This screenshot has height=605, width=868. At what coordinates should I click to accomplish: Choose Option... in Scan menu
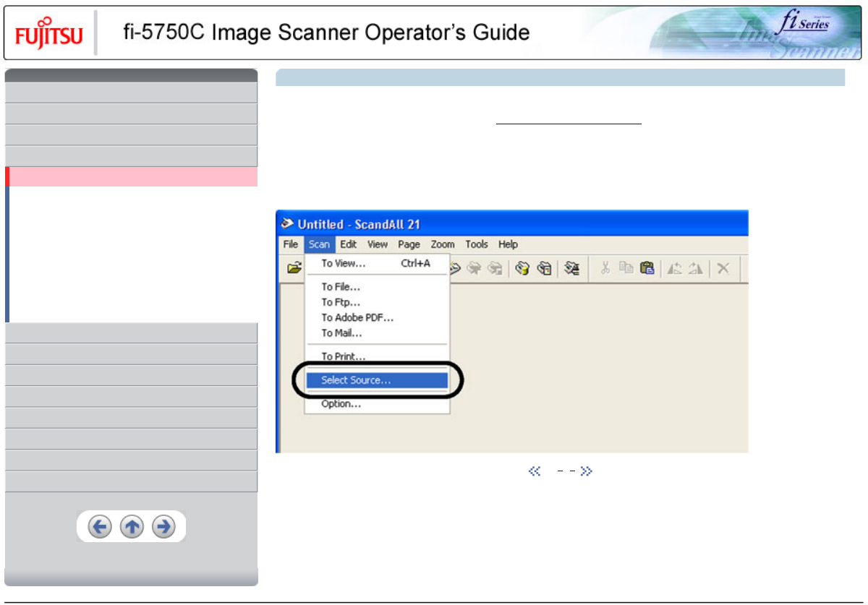pyautogui.click(x=377, y=404)
